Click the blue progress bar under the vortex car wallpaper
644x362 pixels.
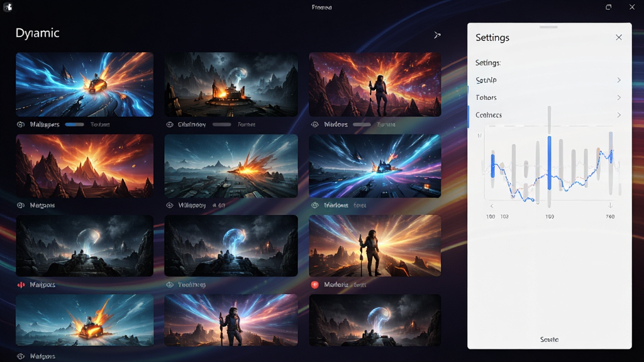pyautogui.click(x=74, y=124)
